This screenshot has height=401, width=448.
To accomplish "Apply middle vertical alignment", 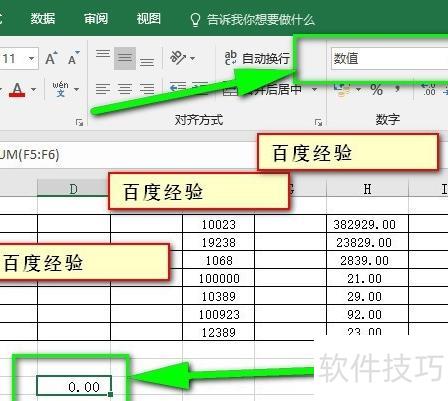I will coord(125,58).
